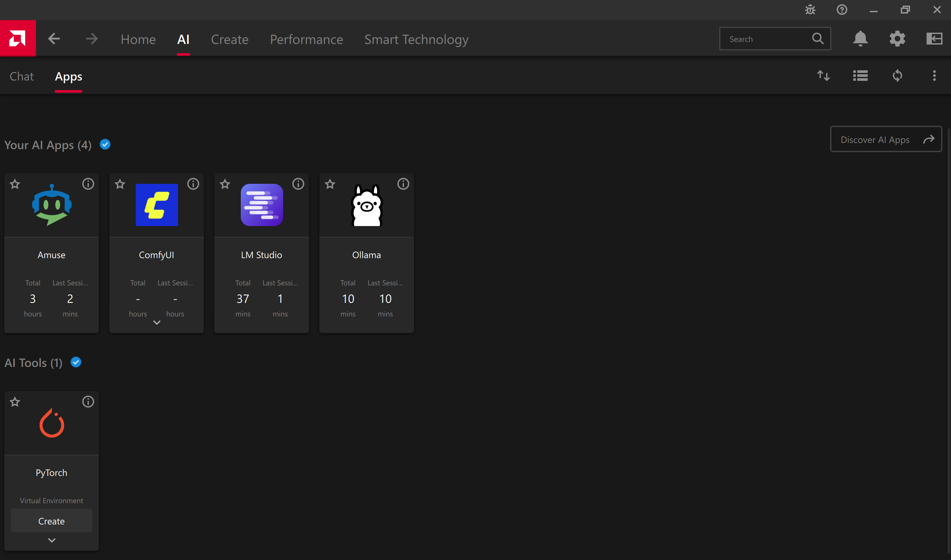Click the sort order arrows icon
The width and height of the screenshot is (951, 560).
[823, 76]
